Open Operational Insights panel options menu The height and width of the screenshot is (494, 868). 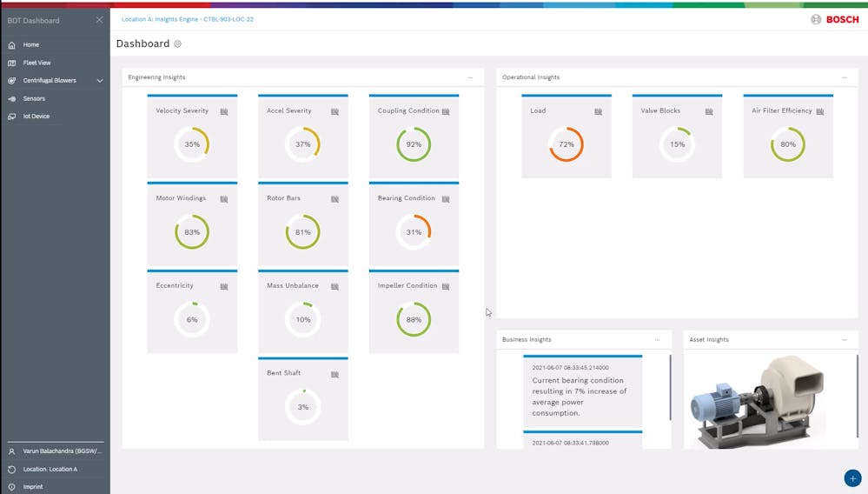coord(844,77)
